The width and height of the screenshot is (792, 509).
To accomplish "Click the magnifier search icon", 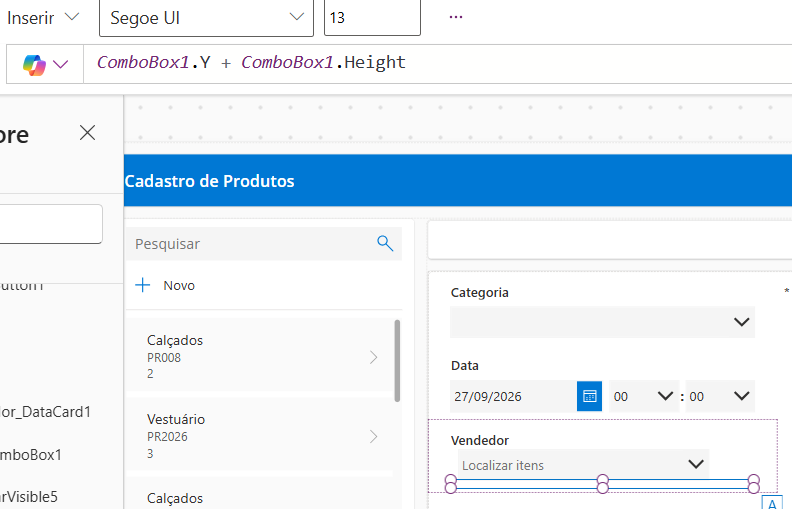I will pos(385,243).
